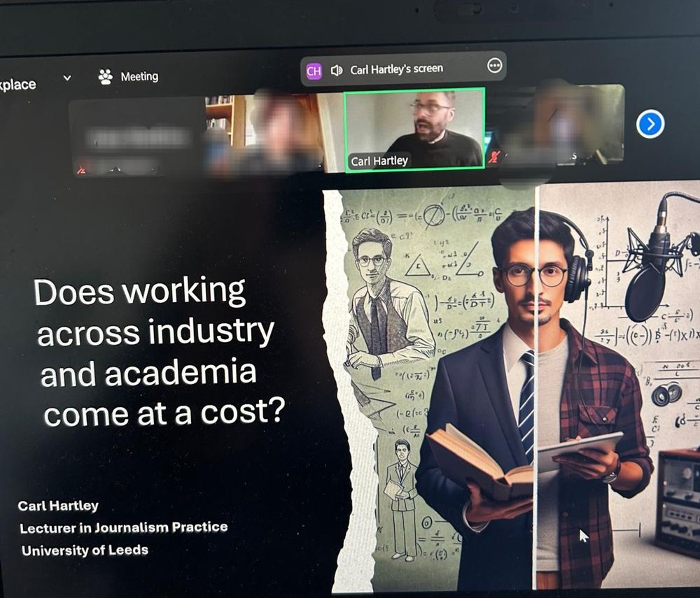Click the split-portrait illustration on the slide

(x=511, y=388)
